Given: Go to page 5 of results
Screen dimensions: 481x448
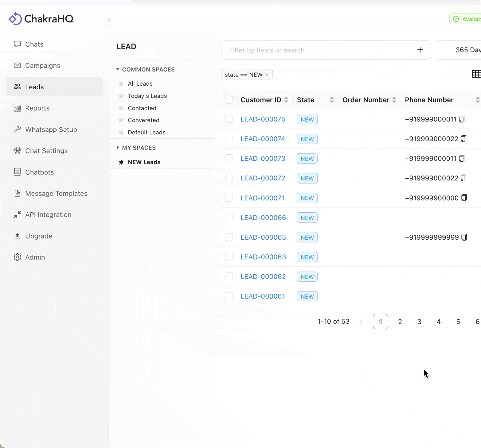Looking at the screenshot, I should (458, 322).
